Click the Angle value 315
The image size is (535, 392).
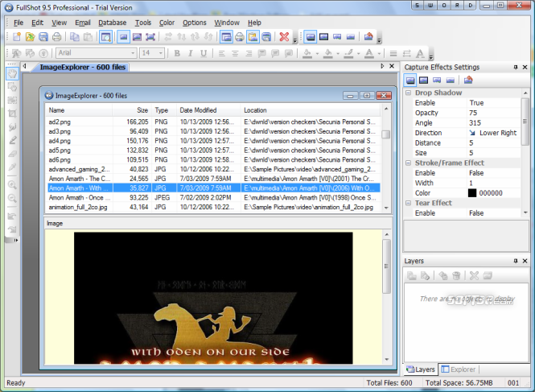coord(494,122)
